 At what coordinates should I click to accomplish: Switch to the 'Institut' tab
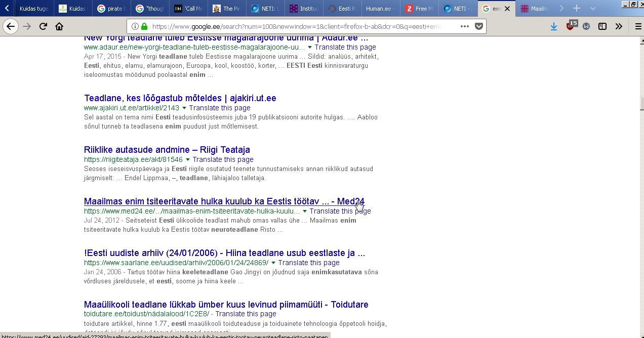click(304, 9)
